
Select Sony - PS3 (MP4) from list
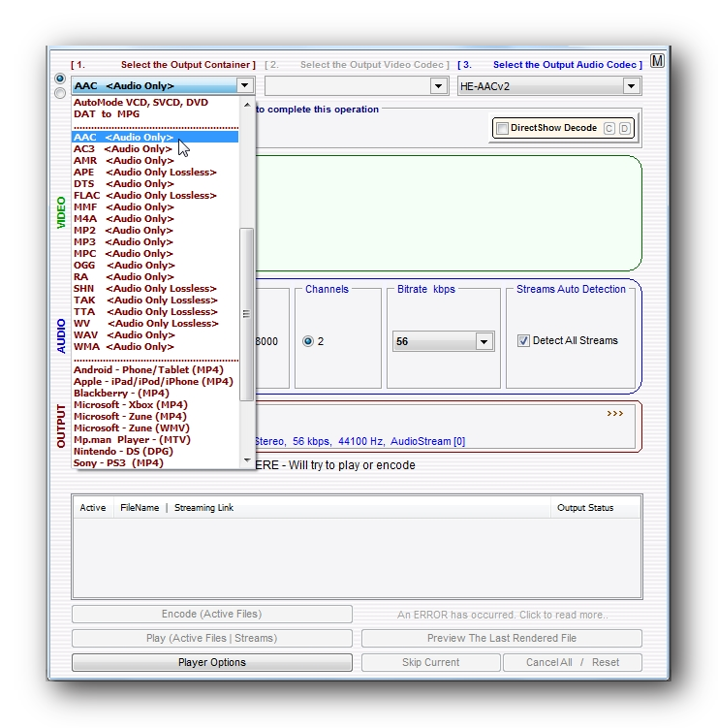pos(118,463)
